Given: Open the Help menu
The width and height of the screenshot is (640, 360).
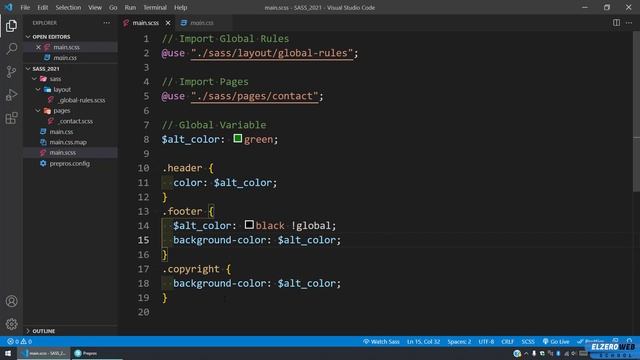Looking at the screenshot, I should (x=180, y=7).
